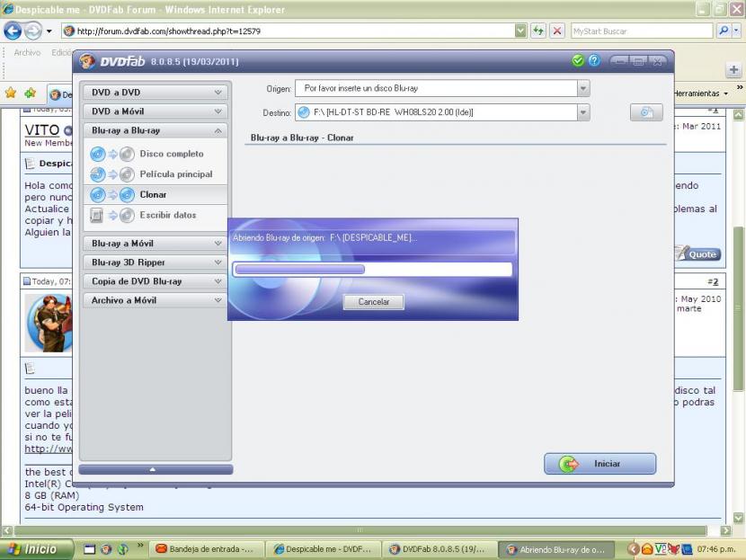Switch to DVDFab 8.0.8.5 taskbar item
Viewport: 746px width, 560px height.
coord(439,549)
